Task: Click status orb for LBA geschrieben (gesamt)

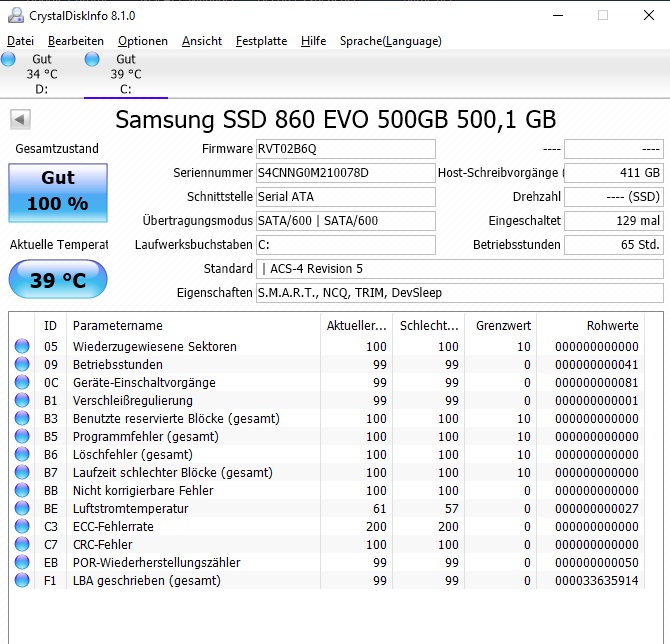Action: (x=22, y=580)
